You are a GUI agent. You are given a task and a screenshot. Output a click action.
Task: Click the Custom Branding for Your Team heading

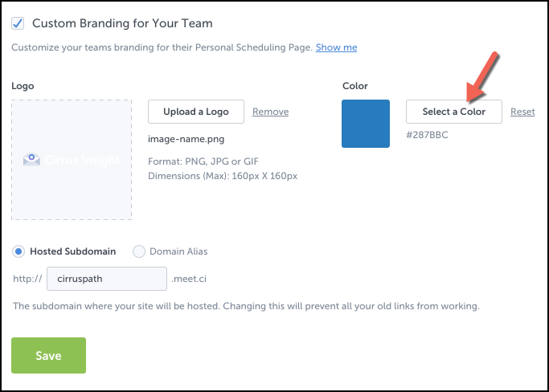[x=122, y=23]
